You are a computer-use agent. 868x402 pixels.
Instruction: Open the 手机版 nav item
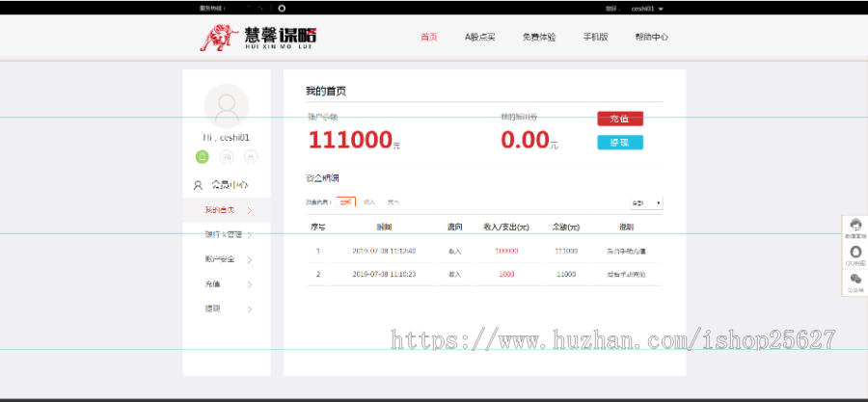tap(595, 37)
